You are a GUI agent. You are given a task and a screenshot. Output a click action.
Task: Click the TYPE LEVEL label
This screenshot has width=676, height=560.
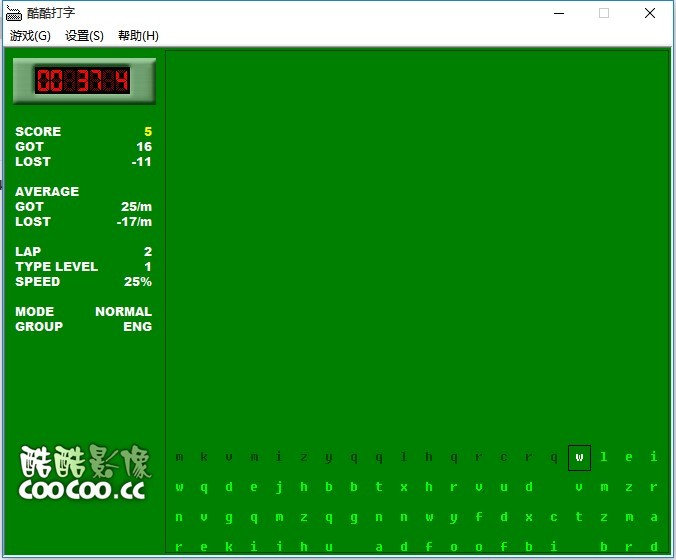56,267
